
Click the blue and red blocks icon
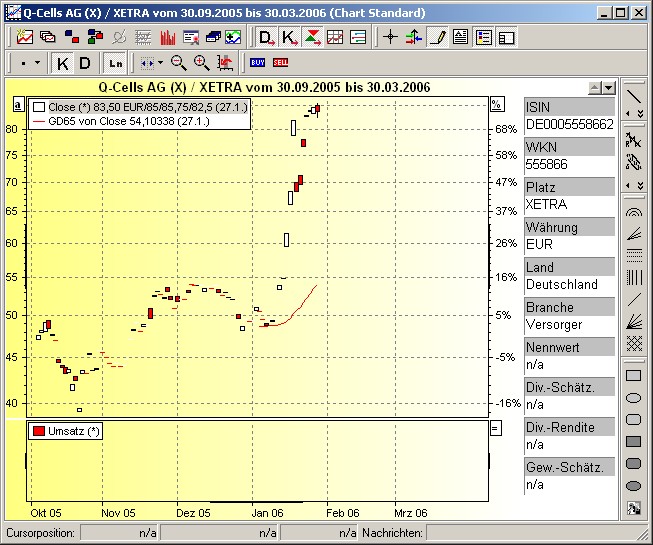click(72, 37)
